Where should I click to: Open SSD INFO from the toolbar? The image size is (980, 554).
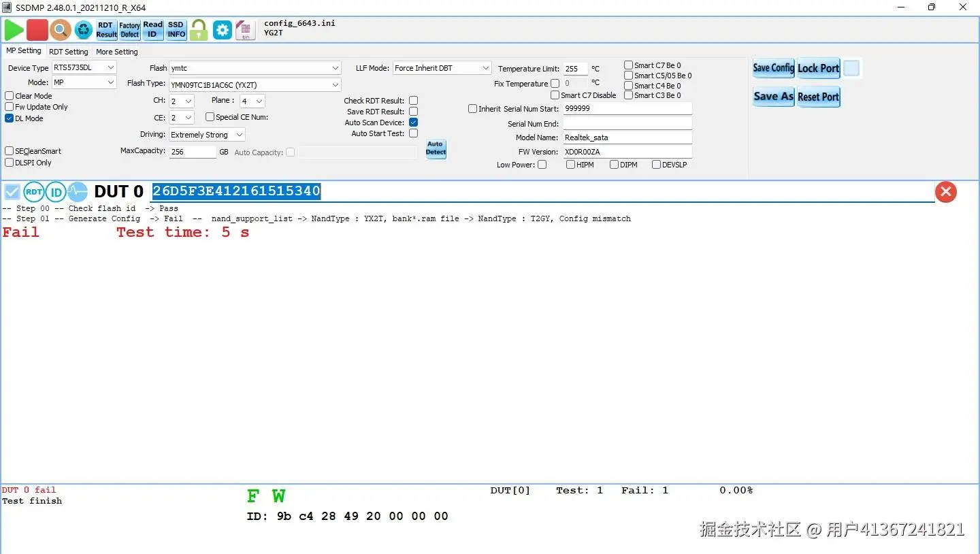coord(176,29)
